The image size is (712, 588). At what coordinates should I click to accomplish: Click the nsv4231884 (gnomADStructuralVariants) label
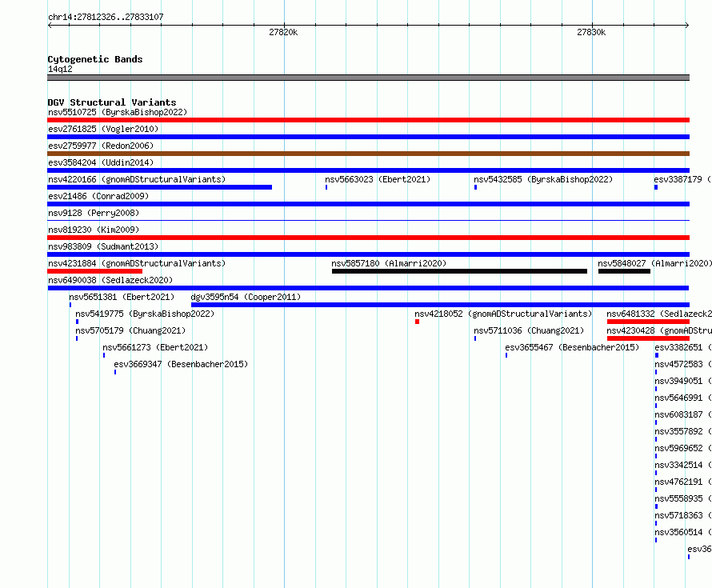click(137, 263)
